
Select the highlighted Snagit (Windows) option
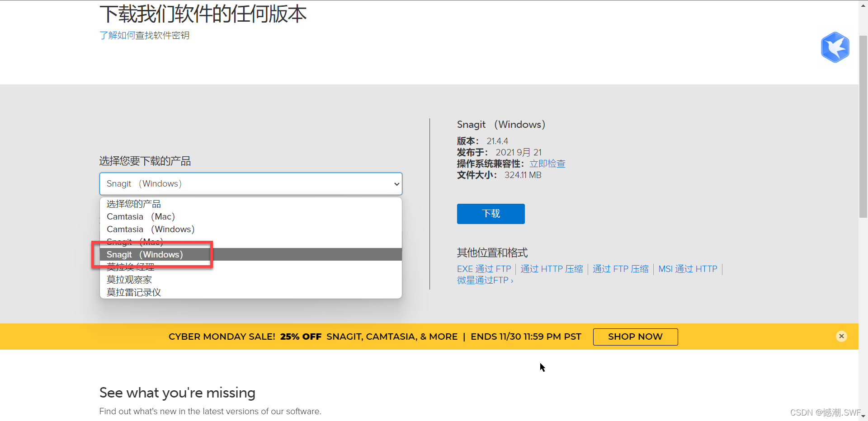(x=251, y=254)
